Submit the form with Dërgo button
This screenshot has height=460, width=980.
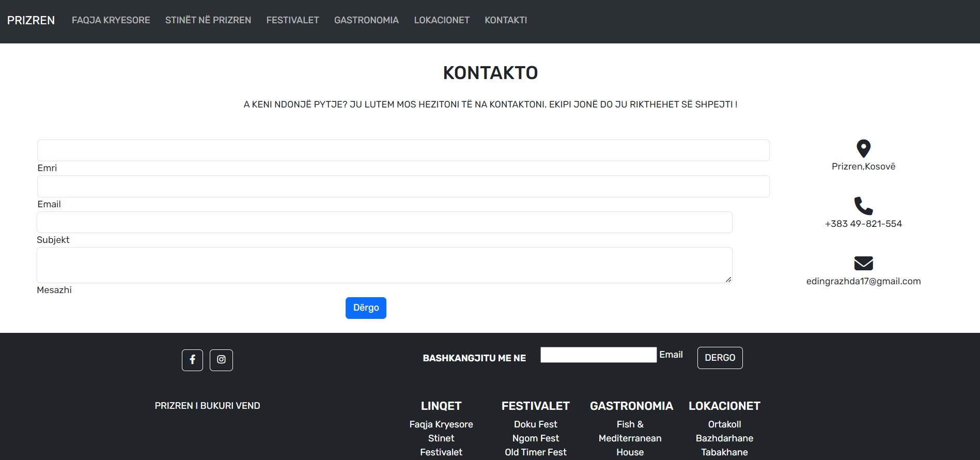click(x=366, y=308)
